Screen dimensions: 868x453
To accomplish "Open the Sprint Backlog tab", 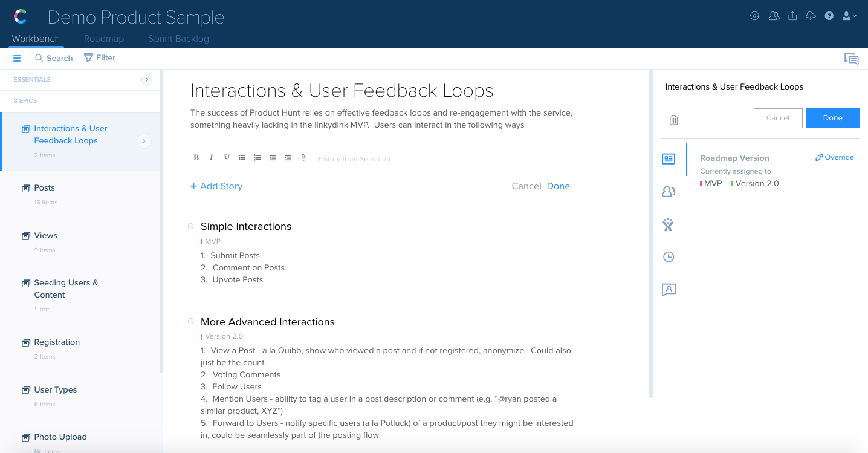I will [x=178, y=39].
